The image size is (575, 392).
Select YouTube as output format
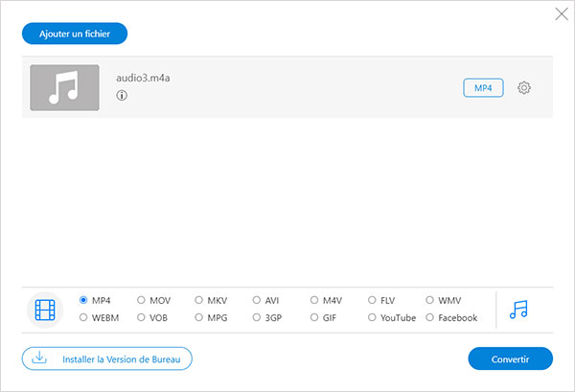[x=373, y=317]
